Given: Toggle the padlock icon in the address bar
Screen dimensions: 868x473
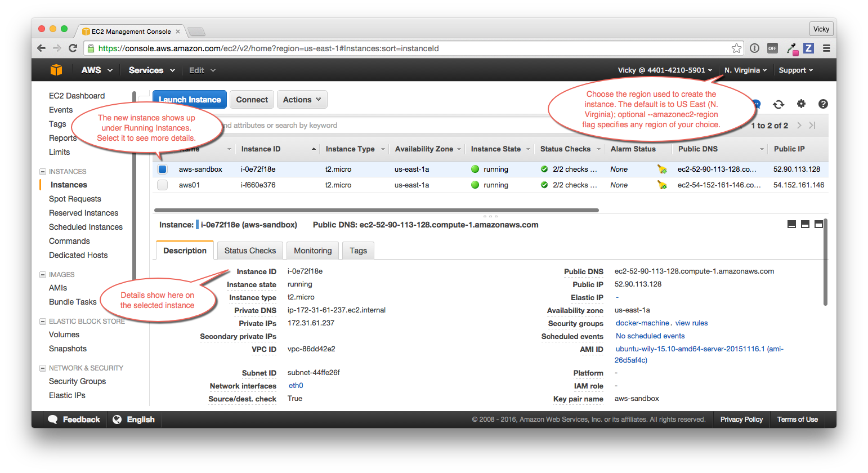Looking at the screenshot, I should pos(91,48).
